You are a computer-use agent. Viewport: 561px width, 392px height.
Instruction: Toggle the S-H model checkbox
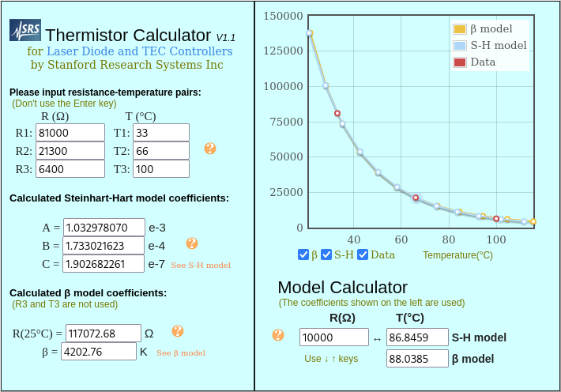[326, 254]
